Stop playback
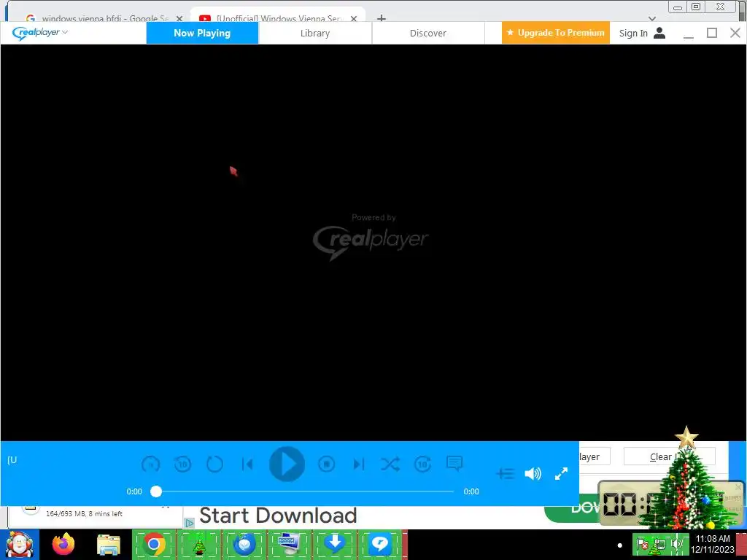The image size is (747, 560). click(x=326, y=464)
